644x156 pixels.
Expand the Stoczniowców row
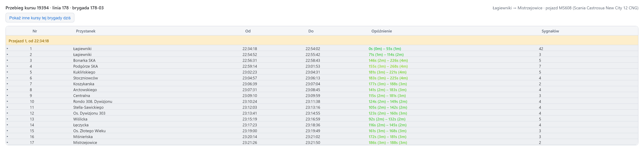pos(8,78)
